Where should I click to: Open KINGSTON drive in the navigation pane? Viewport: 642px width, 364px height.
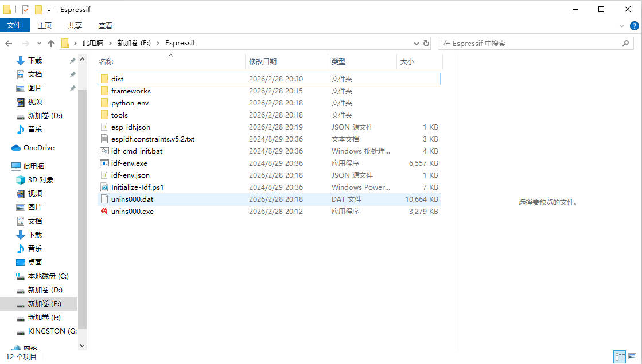point(52,331)
